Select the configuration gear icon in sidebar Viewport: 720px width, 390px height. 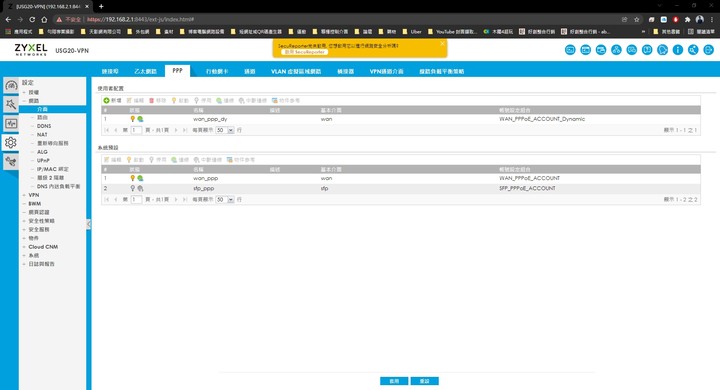[11, 142]
